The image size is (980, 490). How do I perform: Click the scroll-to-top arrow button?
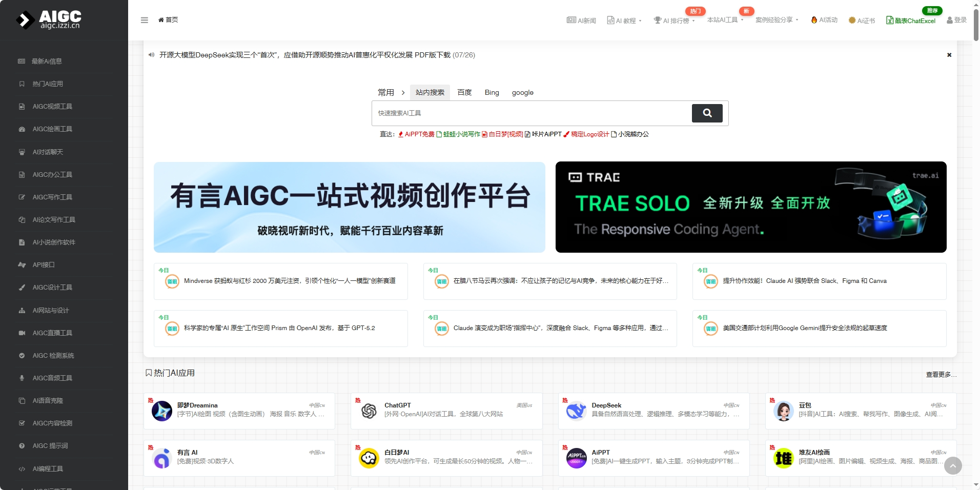pos(953,466)
